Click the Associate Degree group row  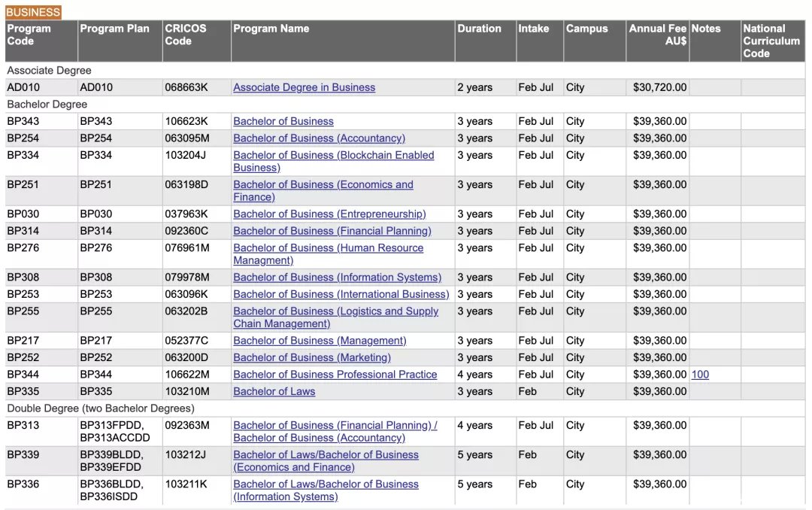pyautogui.click(x=405, y=71)
